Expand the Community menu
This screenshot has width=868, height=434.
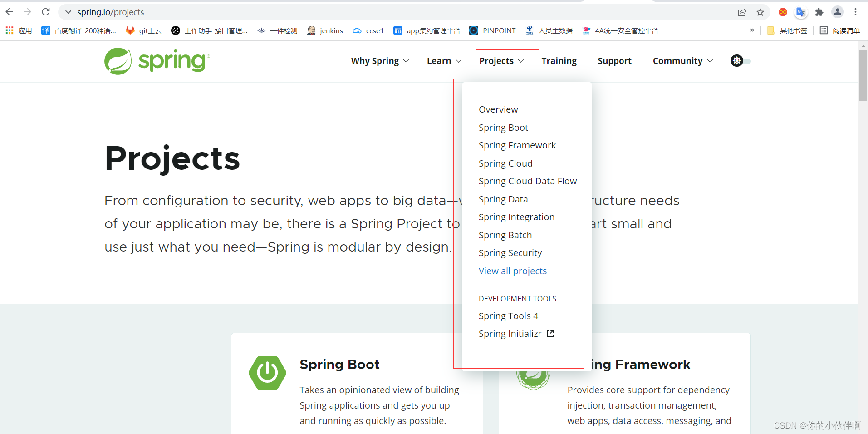(x=683, y=61)
